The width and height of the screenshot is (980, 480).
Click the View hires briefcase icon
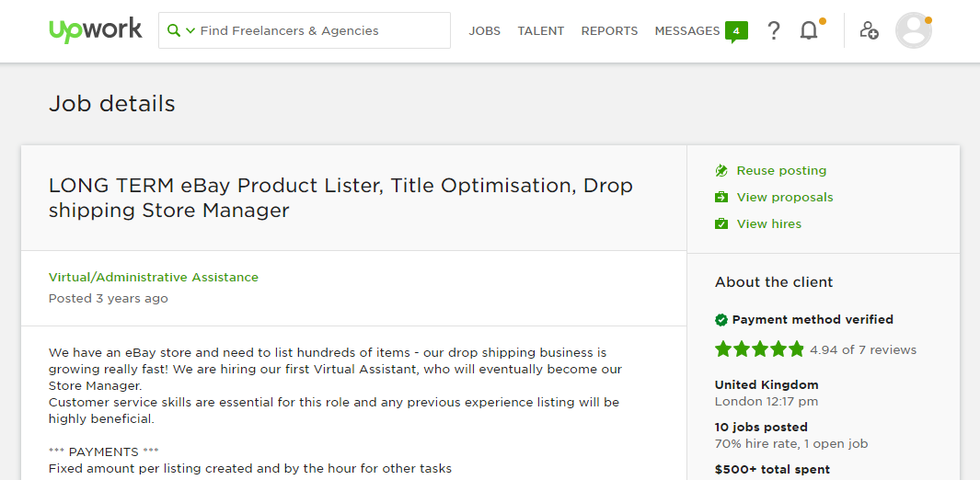[x=721, y=223]
